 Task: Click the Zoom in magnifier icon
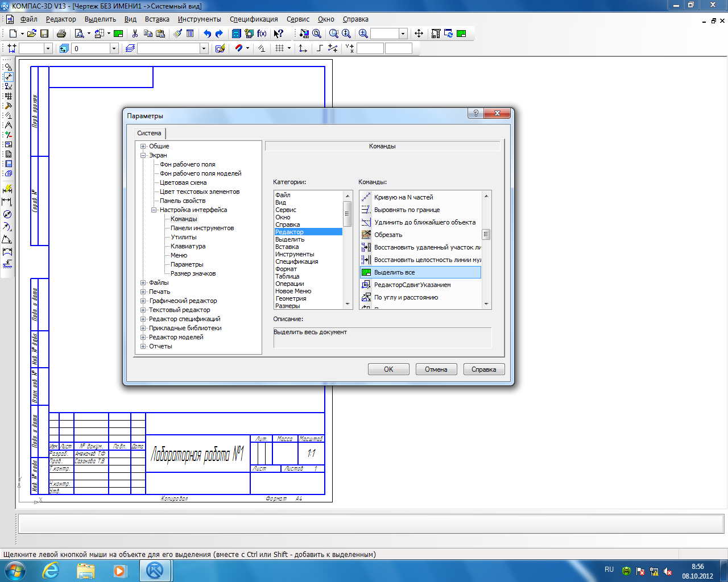[363, 34]
